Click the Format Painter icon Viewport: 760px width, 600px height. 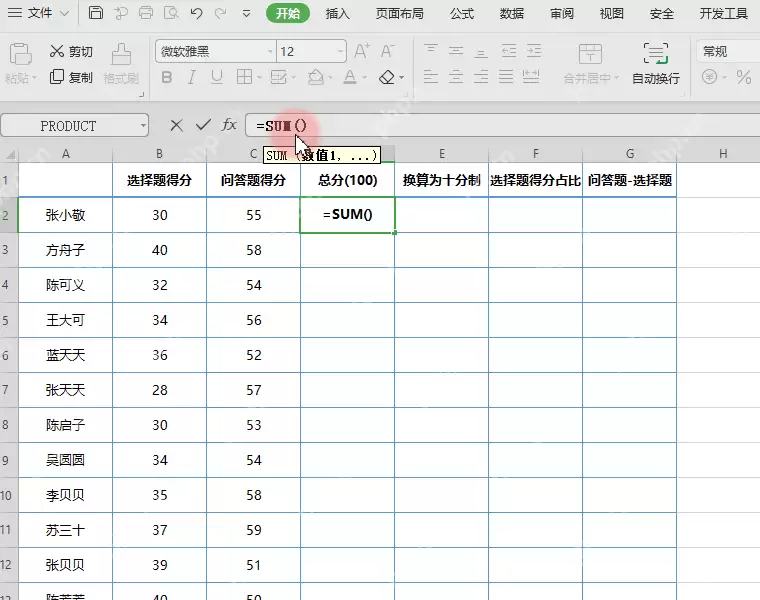[121, 54]
